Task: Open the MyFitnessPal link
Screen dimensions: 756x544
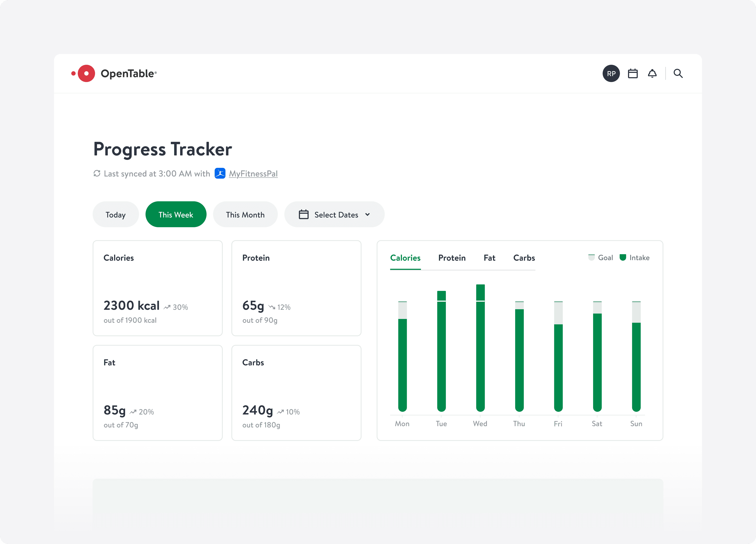Action: tap(253, 174)
